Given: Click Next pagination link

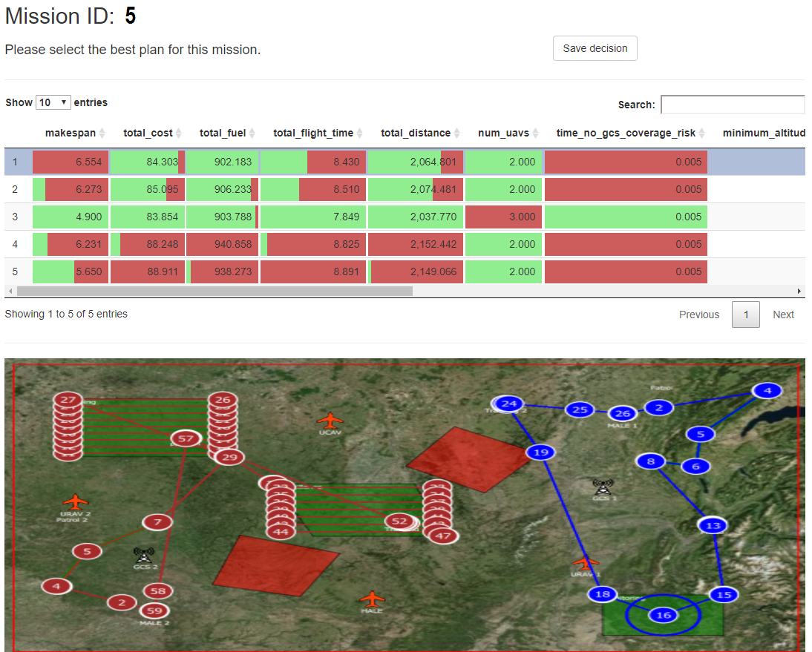Looking at the screenshot, I should 783,315.
